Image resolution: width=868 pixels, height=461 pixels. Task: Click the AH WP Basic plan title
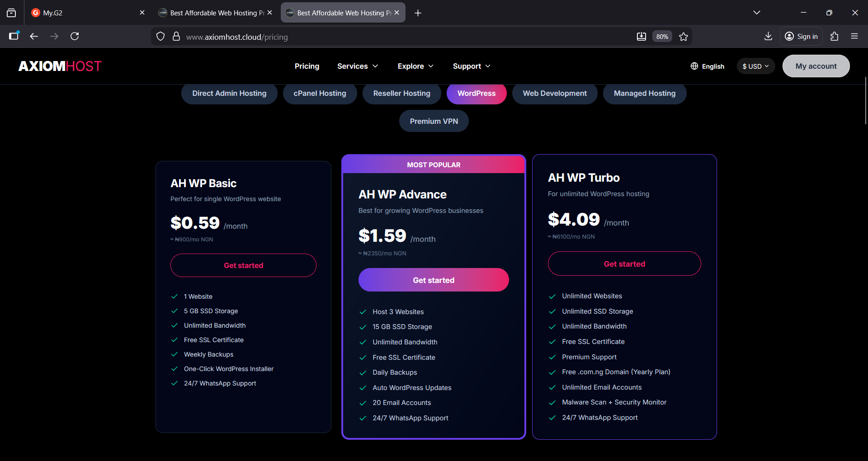coord(203,183)
